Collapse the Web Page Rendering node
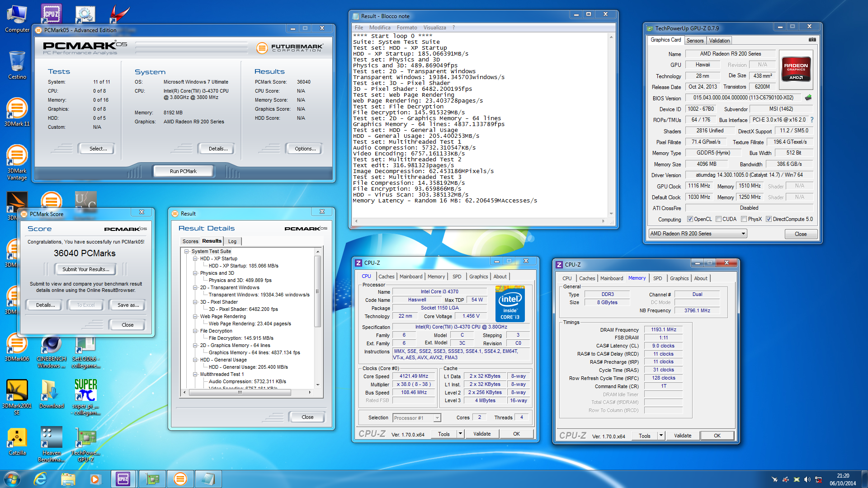 pyautogui.click(x=195, y=316)
